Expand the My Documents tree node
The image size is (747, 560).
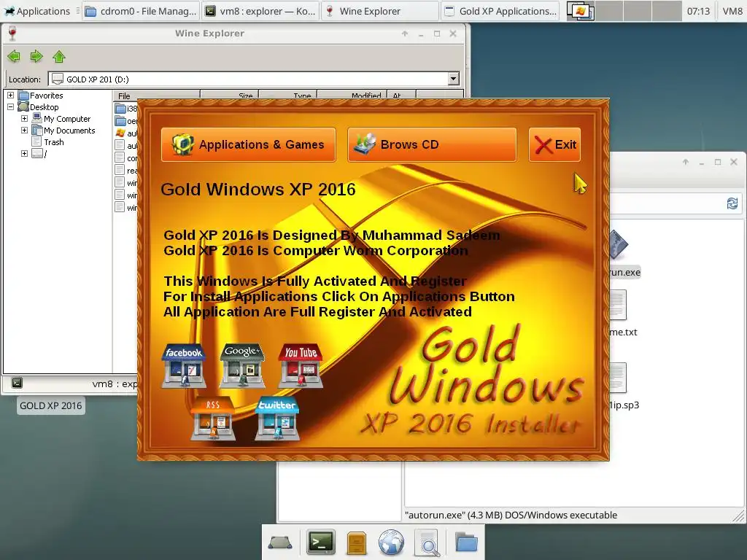24,130
